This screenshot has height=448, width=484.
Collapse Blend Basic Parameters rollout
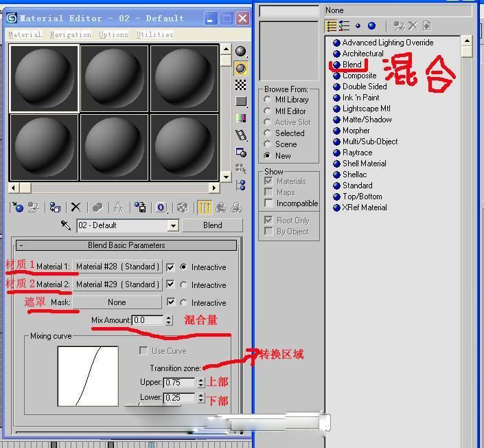[x=21, y=245]
